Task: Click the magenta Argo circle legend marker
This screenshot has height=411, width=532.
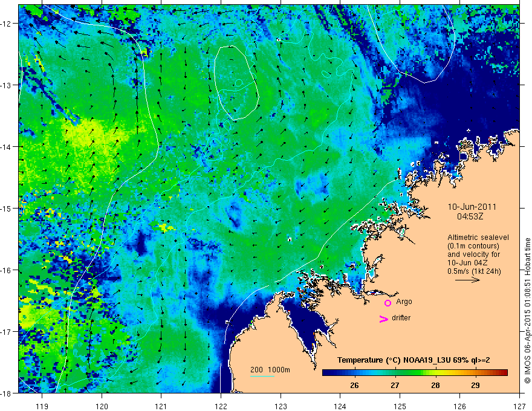Action: [x=388, y=303]
